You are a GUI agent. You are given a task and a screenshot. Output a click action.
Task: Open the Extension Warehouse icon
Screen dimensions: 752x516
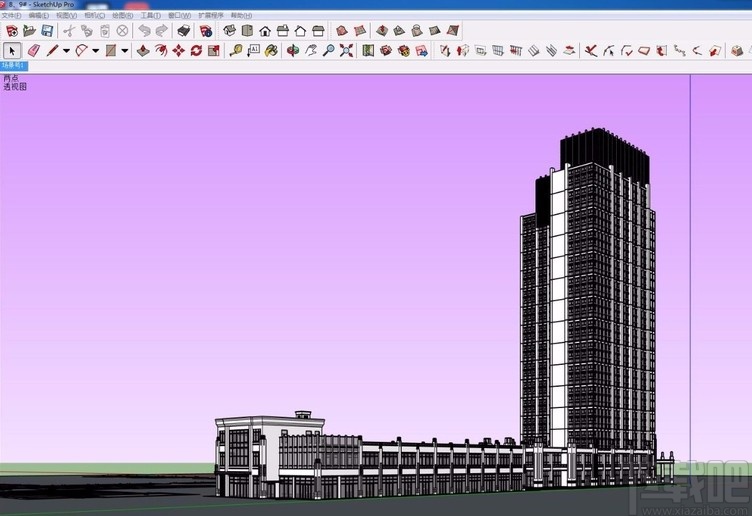403,50
